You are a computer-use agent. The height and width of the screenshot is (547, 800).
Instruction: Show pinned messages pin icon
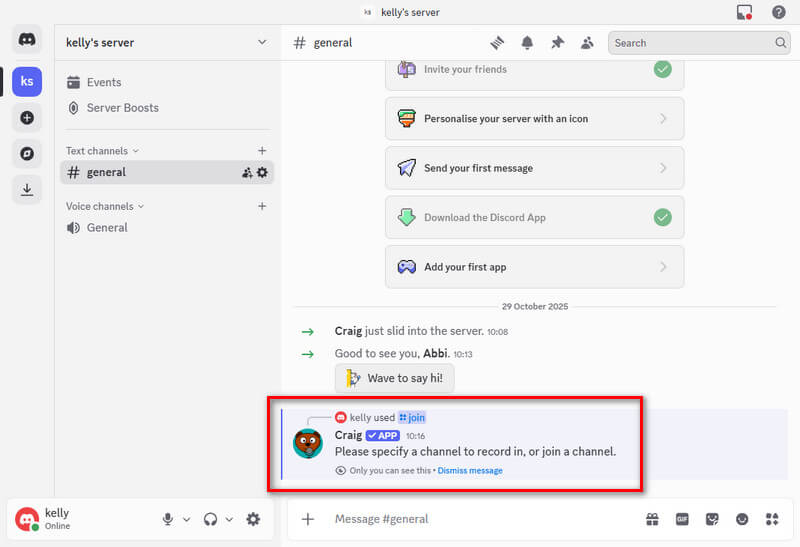click(557, 43)
